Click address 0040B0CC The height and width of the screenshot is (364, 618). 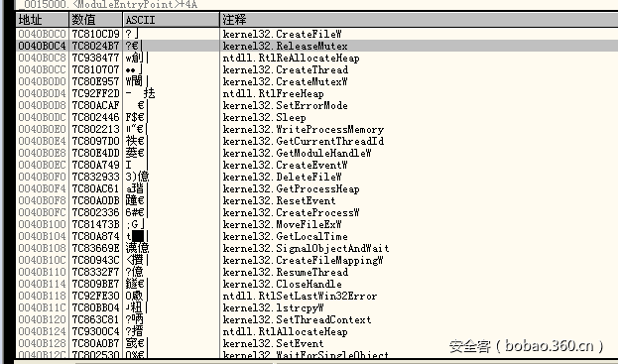(x=42, y=69)
